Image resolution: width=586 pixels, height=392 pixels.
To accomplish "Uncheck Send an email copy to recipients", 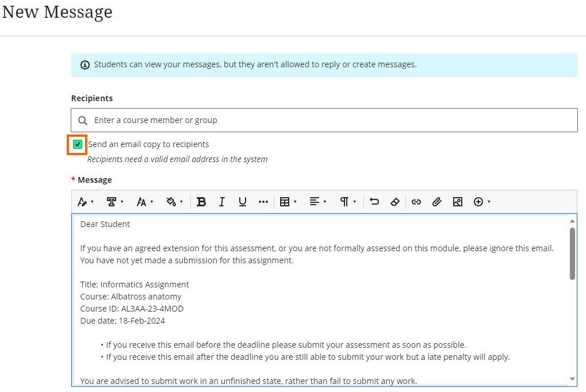I will pyautogui.click(x=76, y=144).
